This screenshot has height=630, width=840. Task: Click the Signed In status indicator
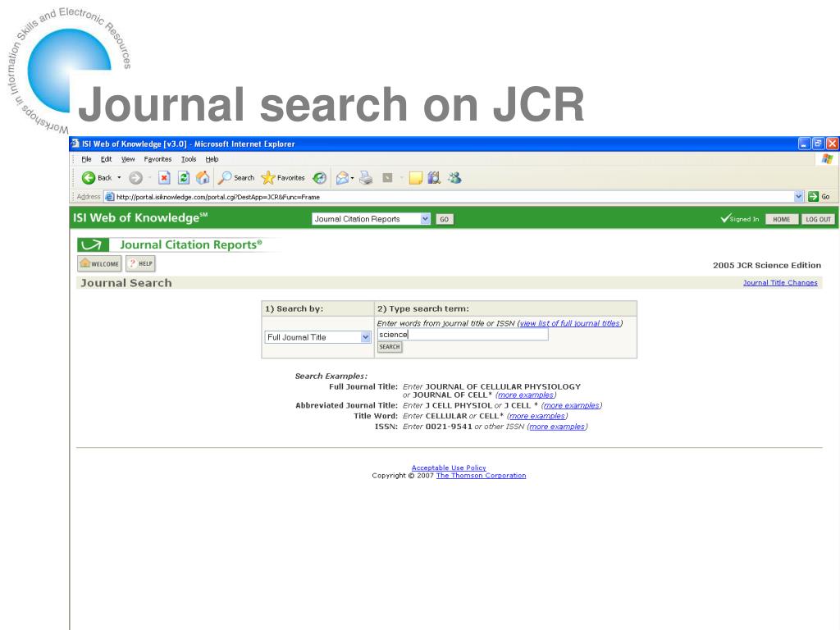point(740,218)
